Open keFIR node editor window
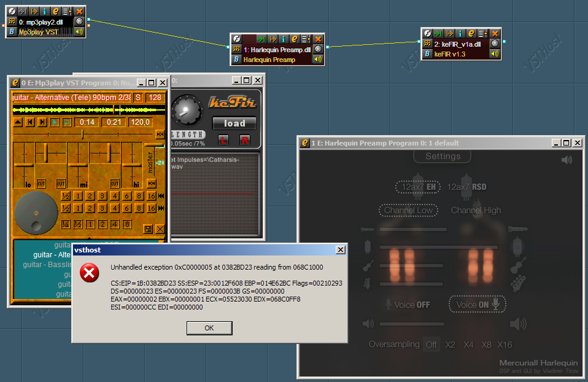 click(x=471, y=33)
